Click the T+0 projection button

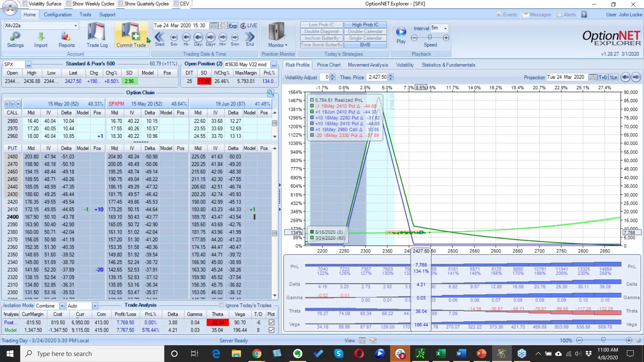602,77
